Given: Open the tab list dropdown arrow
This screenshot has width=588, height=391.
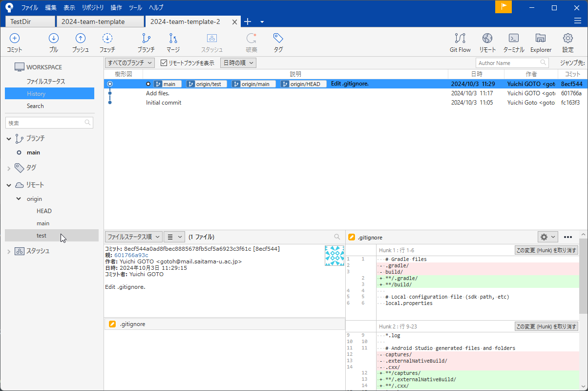Looking at the screenshot, I should click(262, 22).
